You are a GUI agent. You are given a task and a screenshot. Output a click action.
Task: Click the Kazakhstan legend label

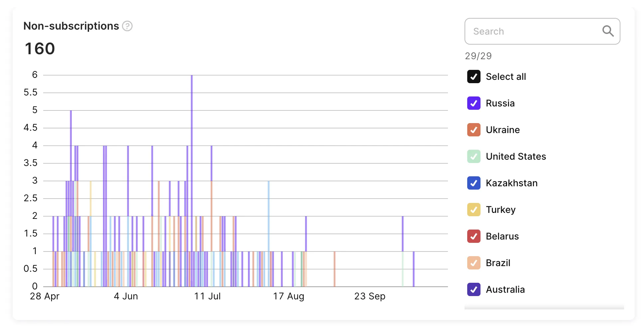click(511, 183)
